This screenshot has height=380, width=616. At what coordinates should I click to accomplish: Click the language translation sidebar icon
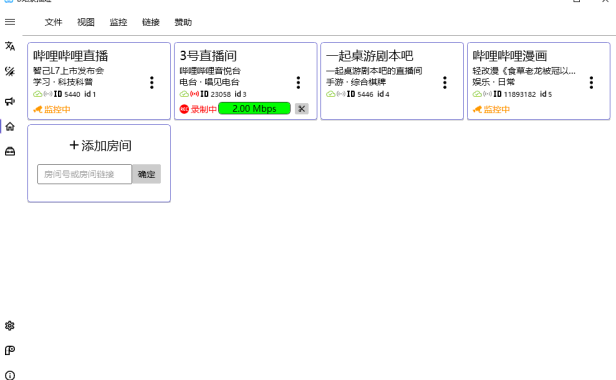[x=10, y=46]
